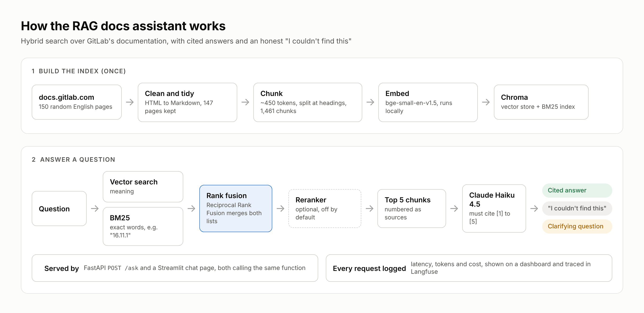Select the BM25 exact words box
Image resolution: width=644 pixels, height=313 pixels.
(x=143, y=226)
